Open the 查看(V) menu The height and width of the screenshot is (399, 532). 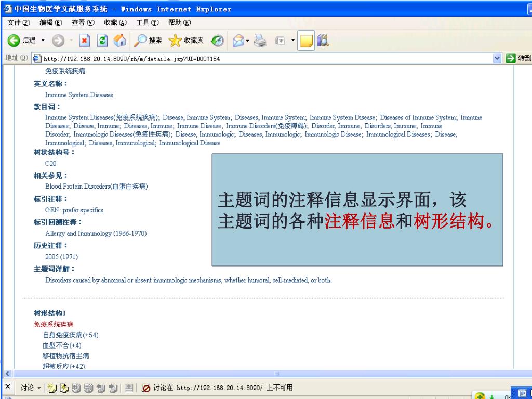point(83,23)
